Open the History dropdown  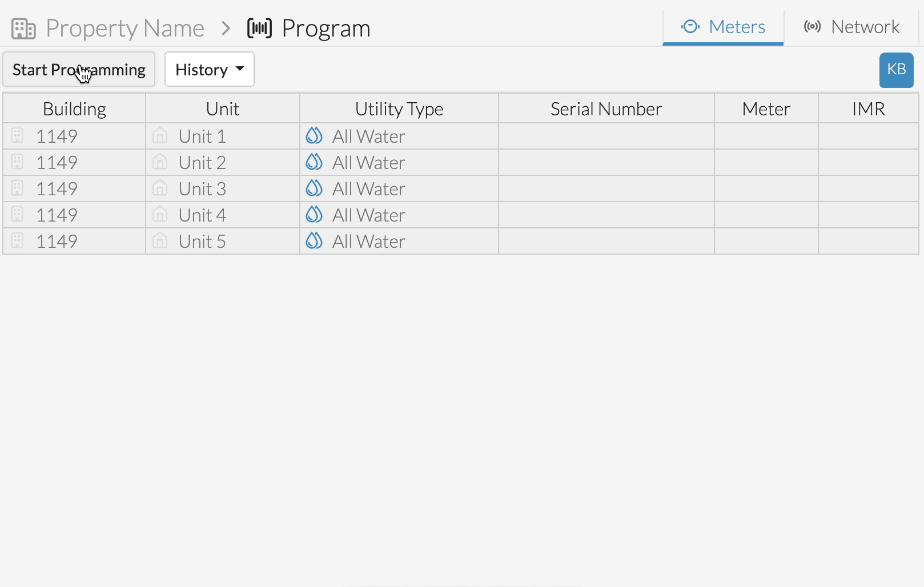coord(210,70)
